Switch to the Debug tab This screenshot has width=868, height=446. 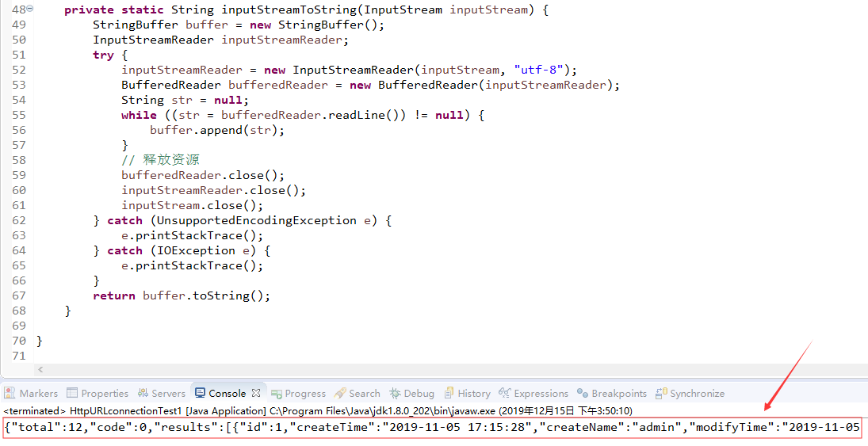coord(412,394)
